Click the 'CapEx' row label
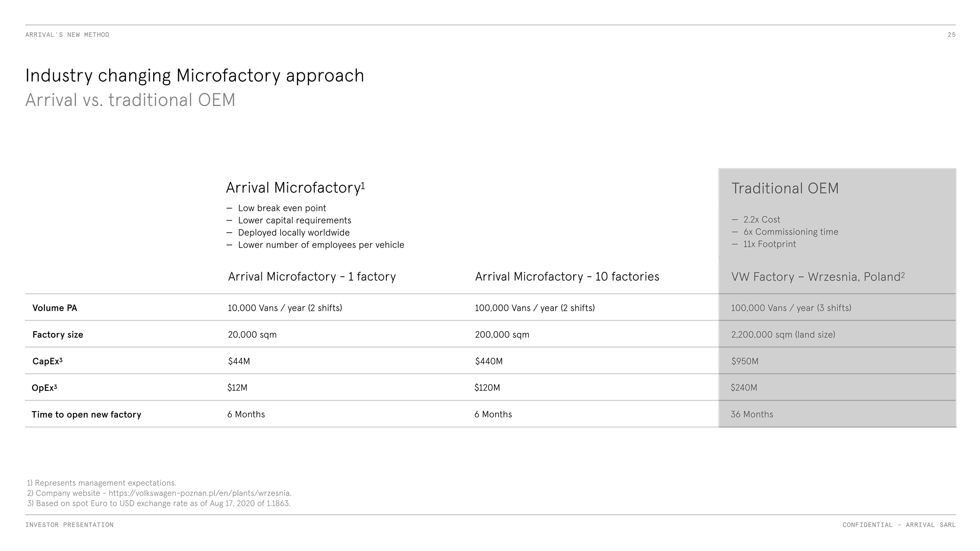The width and height of the screenshot is (980, 551). pyautogui.click(x=46, y=361)
